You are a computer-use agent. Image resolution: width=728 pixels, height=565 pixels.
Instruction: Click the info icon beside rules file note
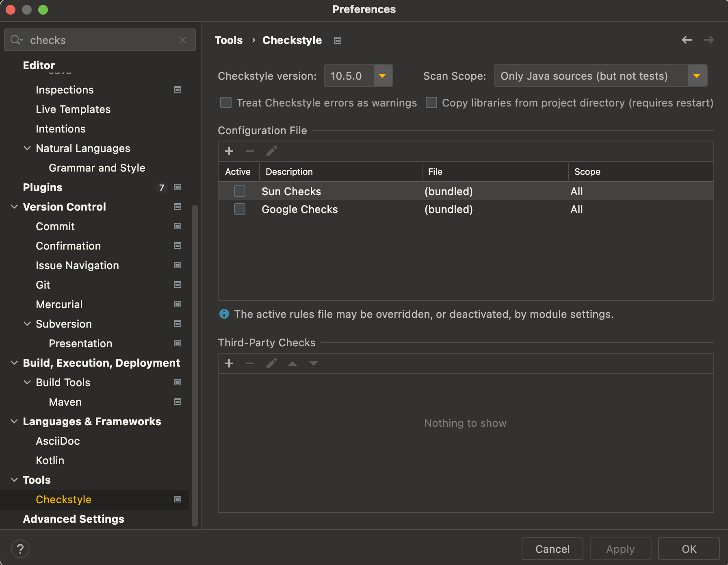coord(224,314)
